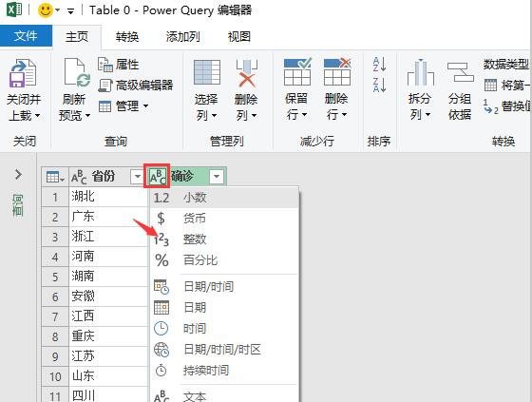This screenshot has height=402, width=532.
Task: Open the 确诊 column filter dropdown
Action: coord(217,177)
